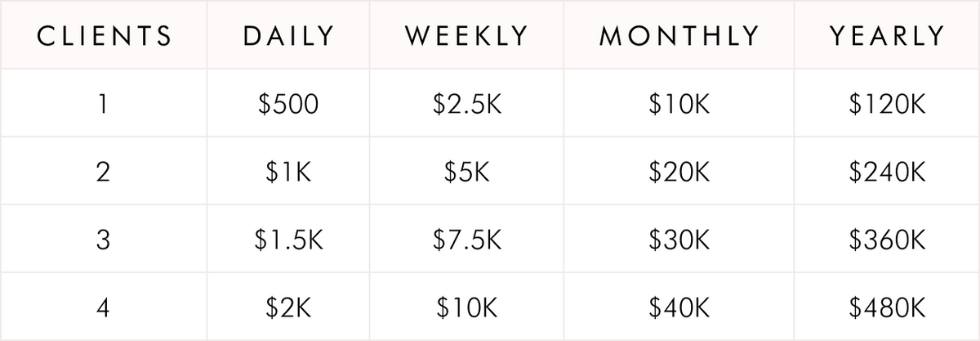
Task: Click the YEARLY column header
Action: coord(887,36)
